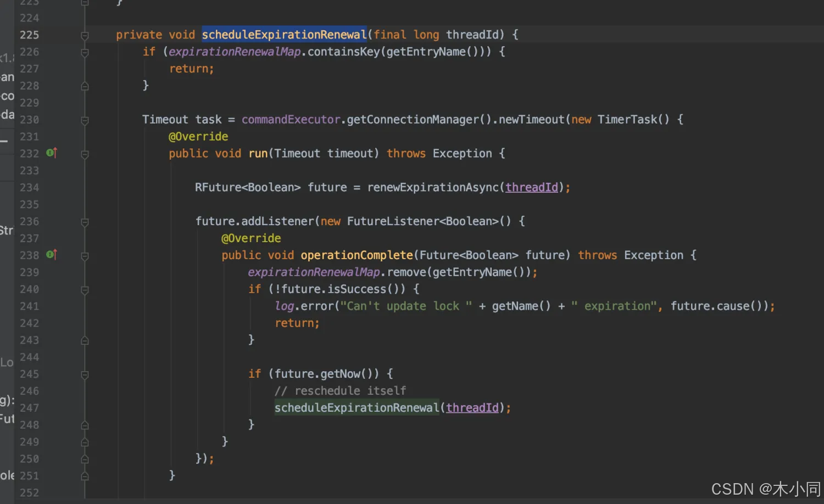Collapse the addListener fold at line 236

tap(85, 222)
